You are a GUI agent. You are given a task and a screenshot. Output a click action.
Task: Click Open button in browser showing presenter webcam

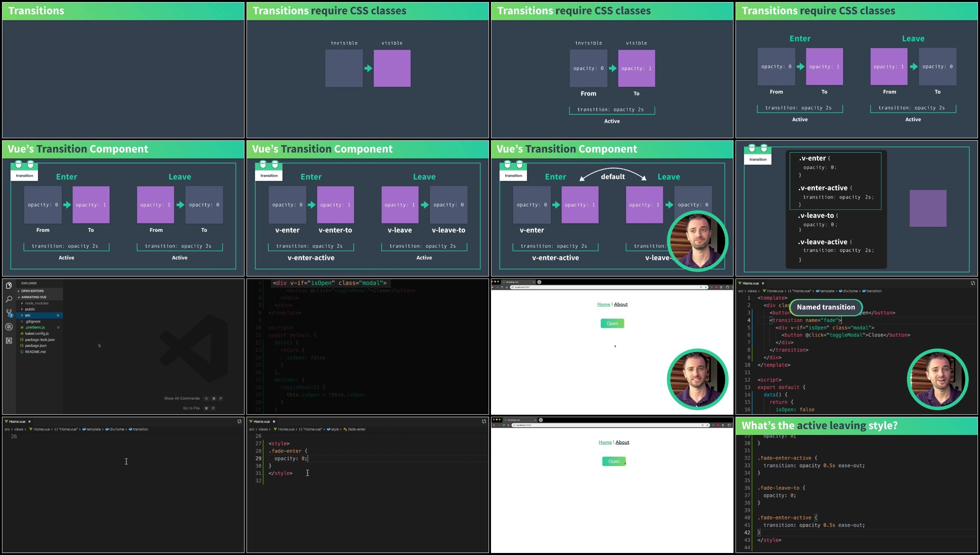pos(612,323)
